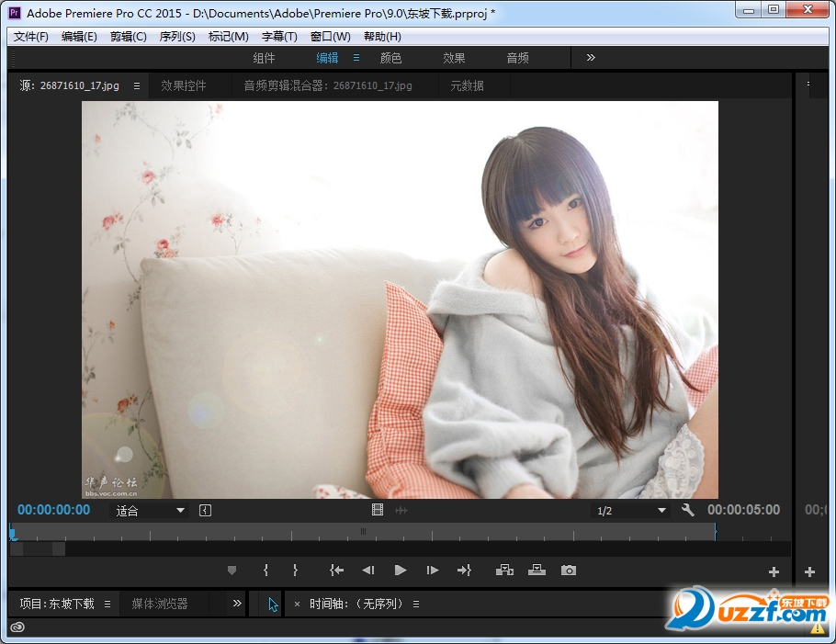The width and height of the screenshot is (836, 644).
Task: Close the 时间轴 panel tab with the x
Action: (x=297, y=604)
